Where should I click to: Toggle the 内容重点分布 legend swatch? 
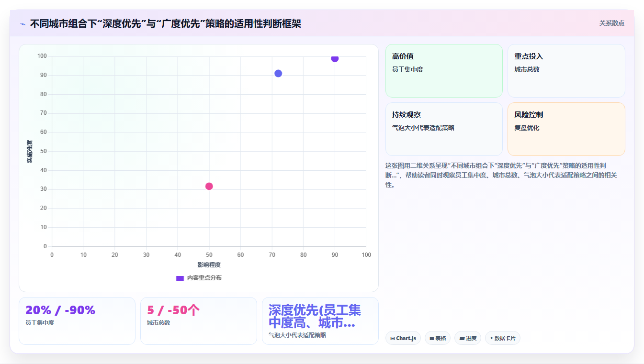pos(180,278)
